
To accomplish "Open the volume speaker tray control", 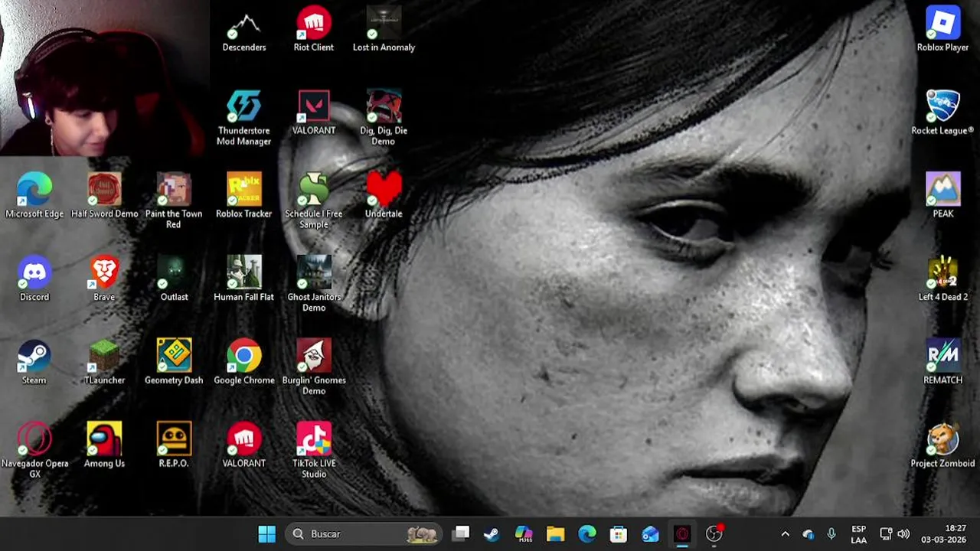I will coord(903,534).
